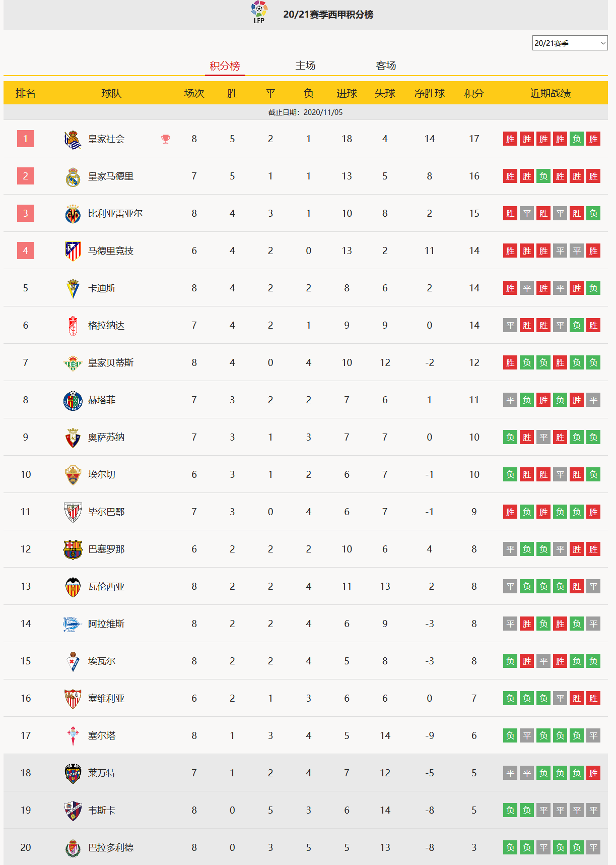Click the Sevilla club crest
Image resolution: width=616 pixels, height=865 pixels.
point(73,699)
